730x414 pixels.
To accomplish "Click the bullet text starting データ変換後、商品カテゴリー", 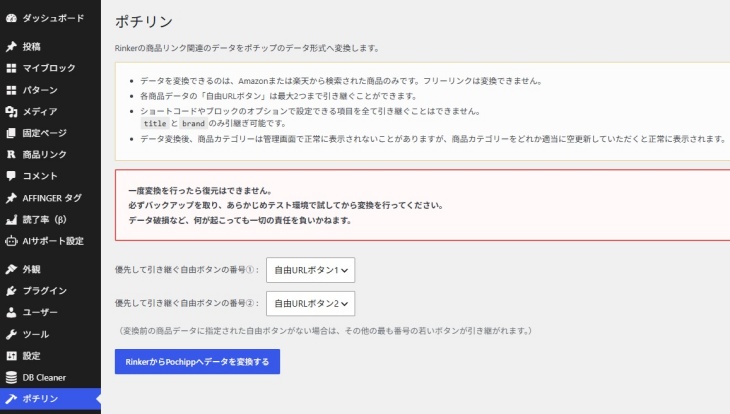I will coord(433,139).
